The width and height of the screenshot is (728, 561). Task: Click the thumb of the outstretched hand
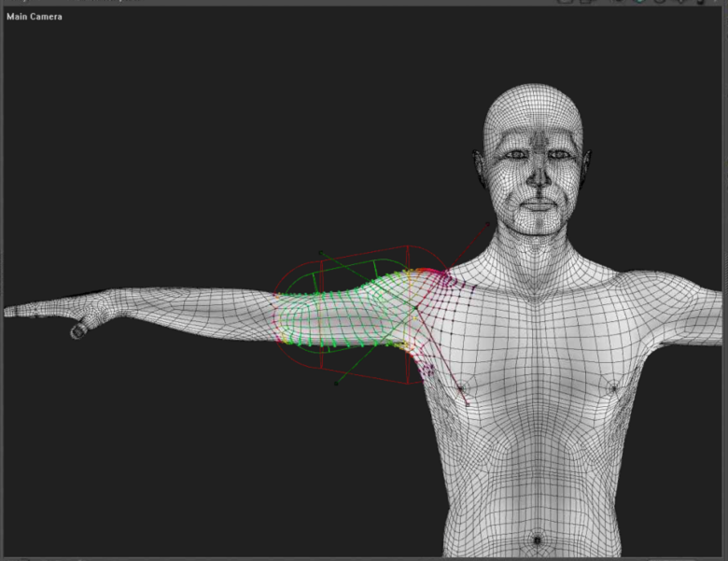tap(79, 330)
